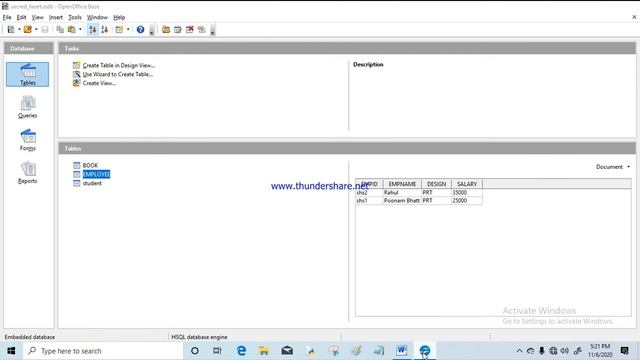Open the Help menu
The height and width of the screenshot is (360, 640).
click(119, 17)
